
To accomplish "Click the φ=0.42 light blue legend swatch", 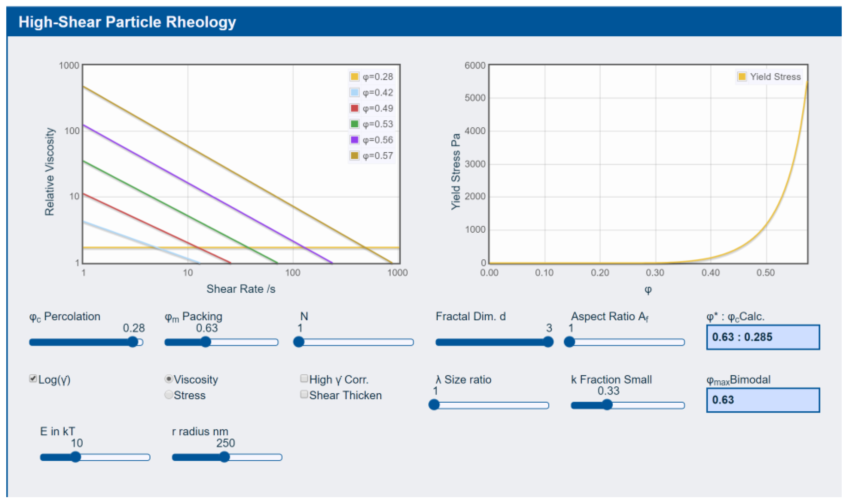I will (354, 92).
